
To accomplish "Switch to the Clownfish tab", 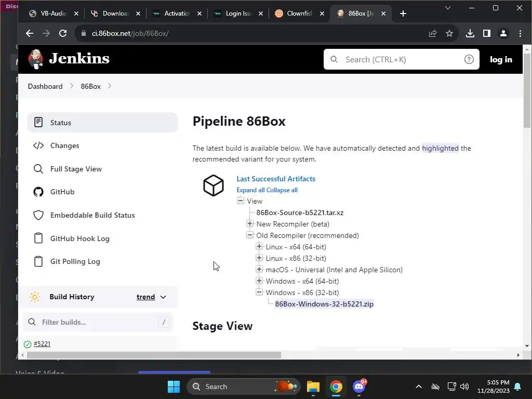I will 299,13.
